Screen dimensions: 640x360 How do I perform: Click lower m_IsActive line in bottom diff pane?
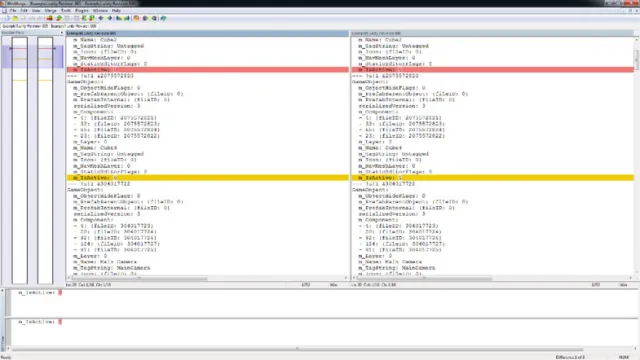coord(40,322)
